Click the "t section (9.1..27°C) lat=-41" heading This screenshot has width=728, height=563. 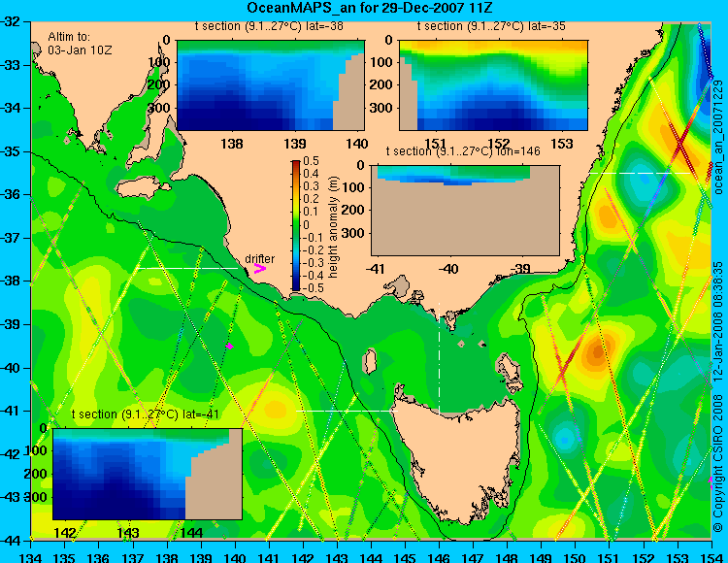[146, 414]
